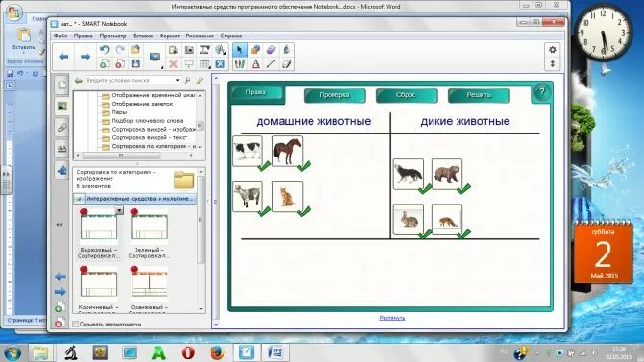This screenshot has width=644, height=362.
Task: Open toolbar settings gear icon
Action: [552, 50]
